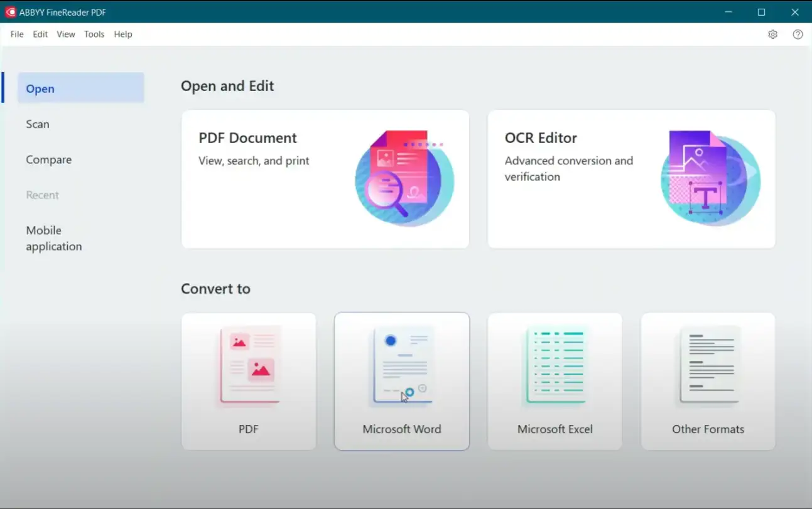
Task: Open the Help menu
Action: [x=123, y=35]
